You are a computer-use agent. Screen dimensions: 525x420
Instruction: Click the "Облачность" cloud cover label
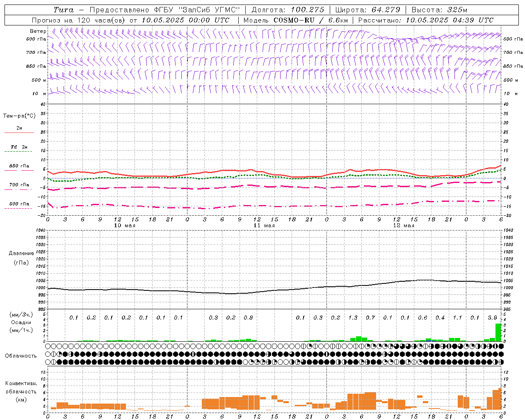point(21,356)
